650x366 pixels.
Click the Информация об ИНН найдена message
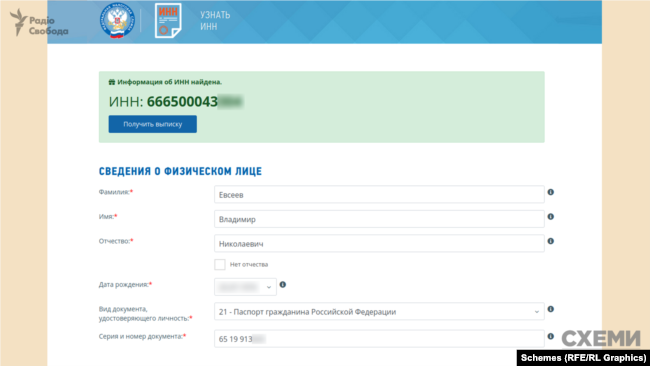tap(170, 82)
